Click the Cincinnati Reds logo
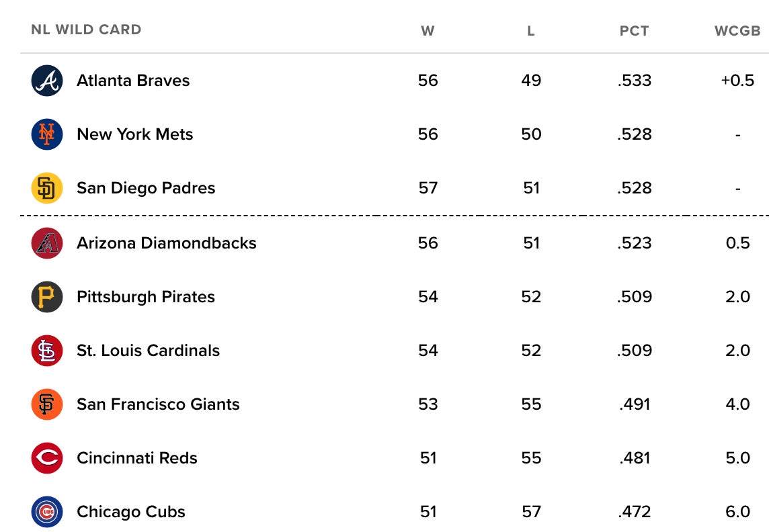Screen dimensions: 769x532 pos(47,458)
